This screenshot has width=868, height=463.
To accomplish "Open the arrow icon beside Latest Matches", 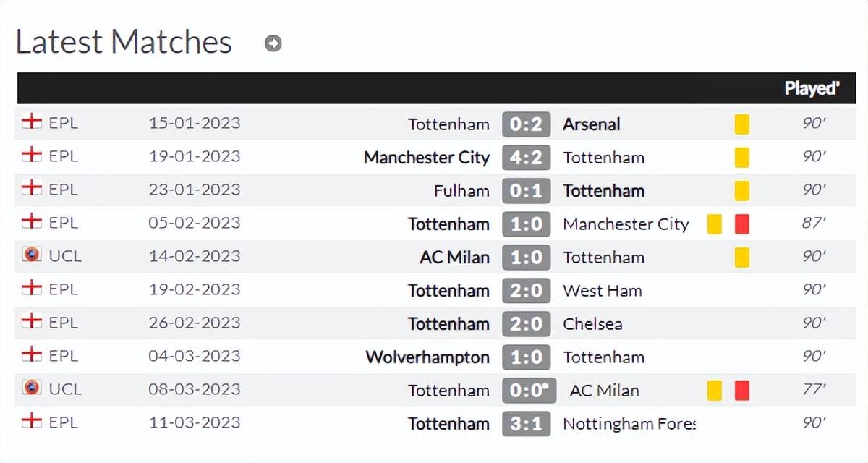I will [x=273, y=43].
